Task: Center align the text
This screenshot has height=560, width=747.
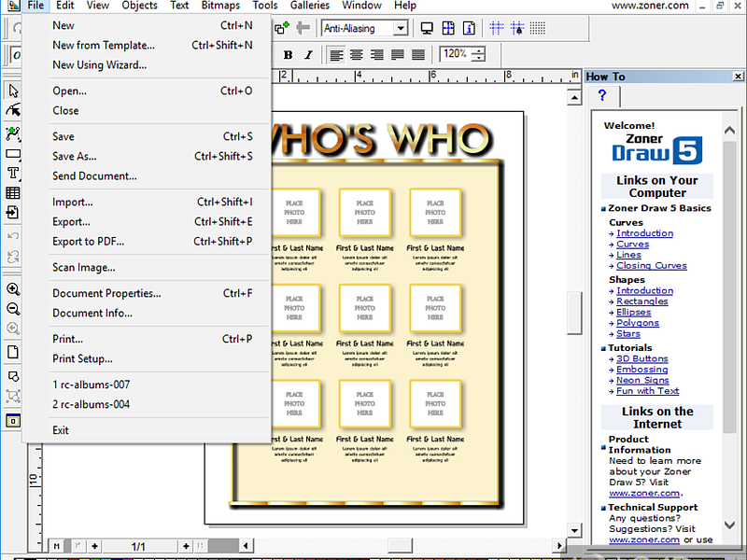Action: point(357,55)
